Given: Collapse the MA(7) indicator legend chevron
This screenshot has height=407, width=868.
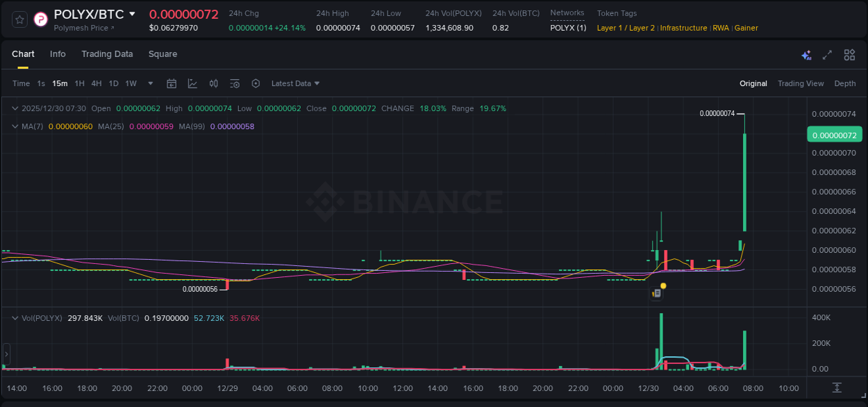Looking at the screenshot, I should tap(15, 126).
